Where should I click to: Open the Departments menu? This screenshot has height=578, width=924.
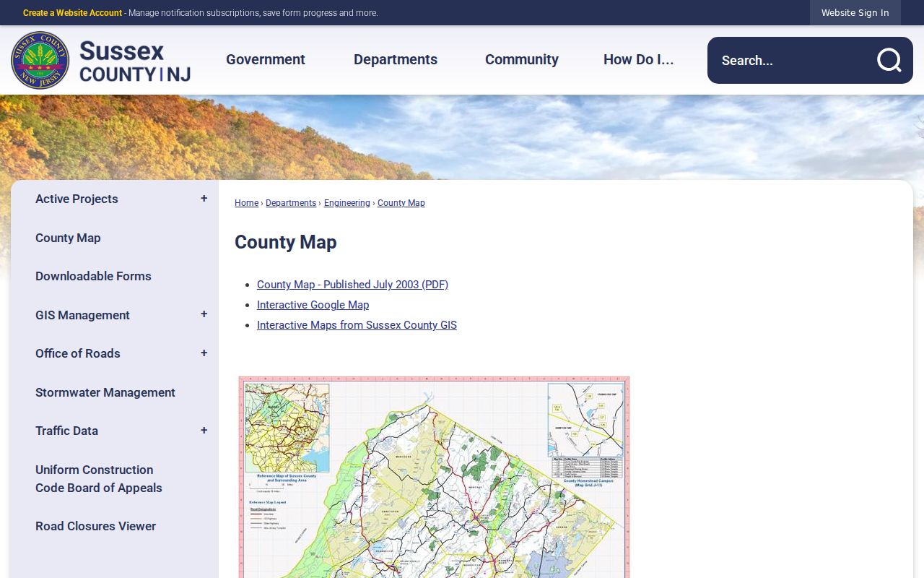(x=396, y=60)
